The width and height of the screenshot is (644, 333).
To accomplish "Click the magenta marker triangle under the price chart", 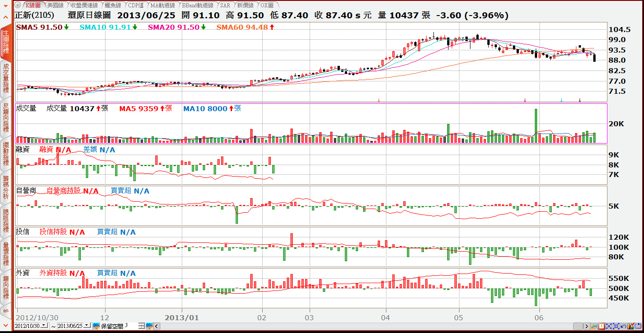I will click(525, 100).
